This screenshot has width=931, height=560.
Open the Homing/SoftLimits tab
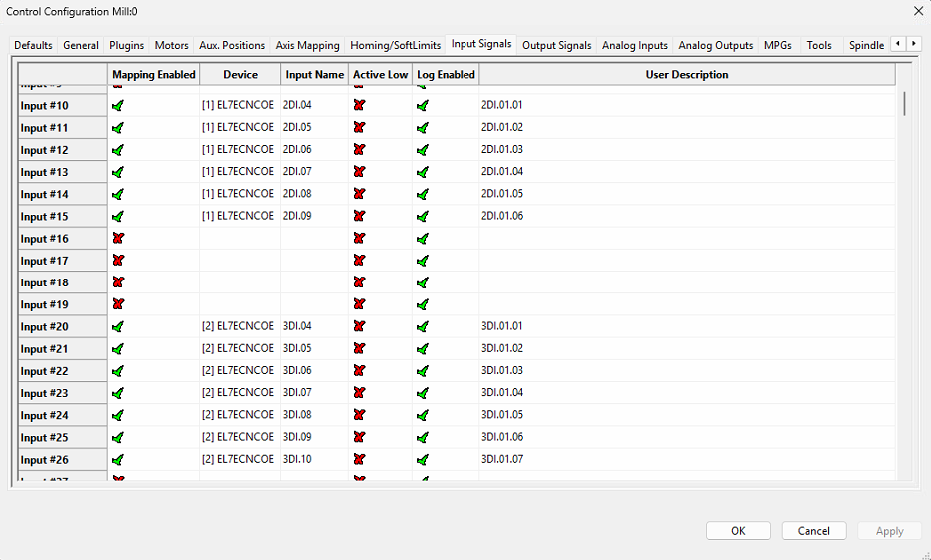[x=393, y=45]
